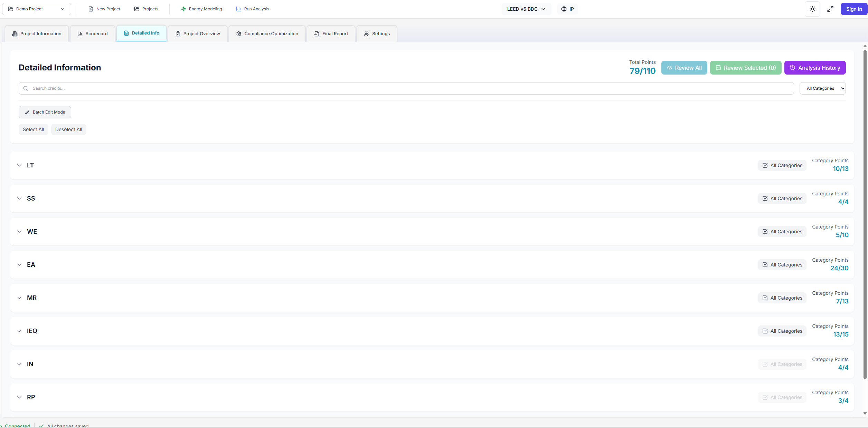Open the Compliance Optimization tab
The height and width of the screenshot is (428, 868).
point(267,33)
